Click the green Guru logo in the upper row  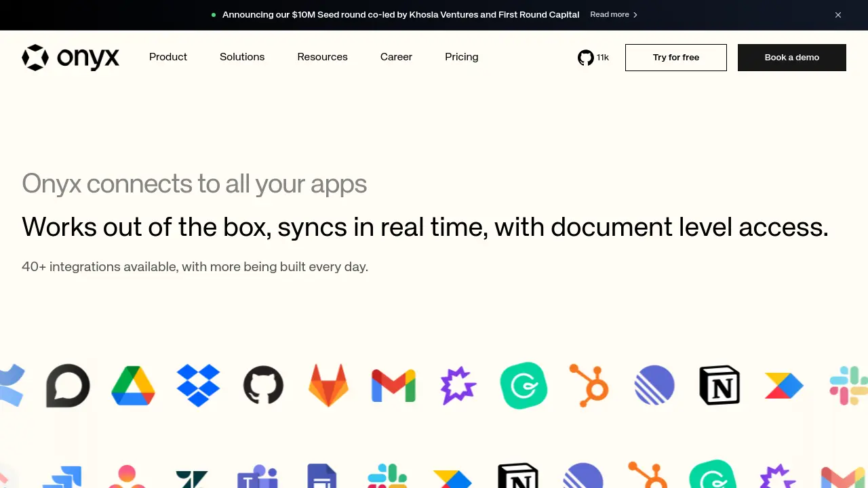[524, 386]
